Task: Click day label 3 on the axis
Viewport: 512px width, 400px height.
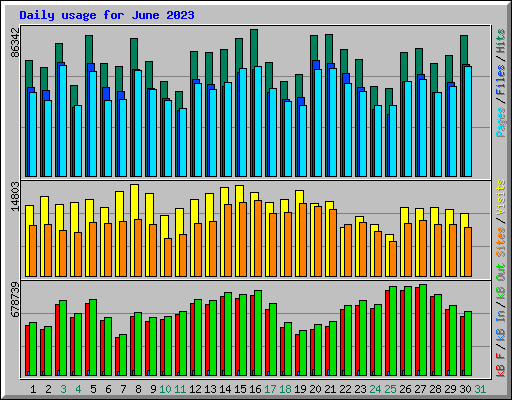Action: pos(63,389)
